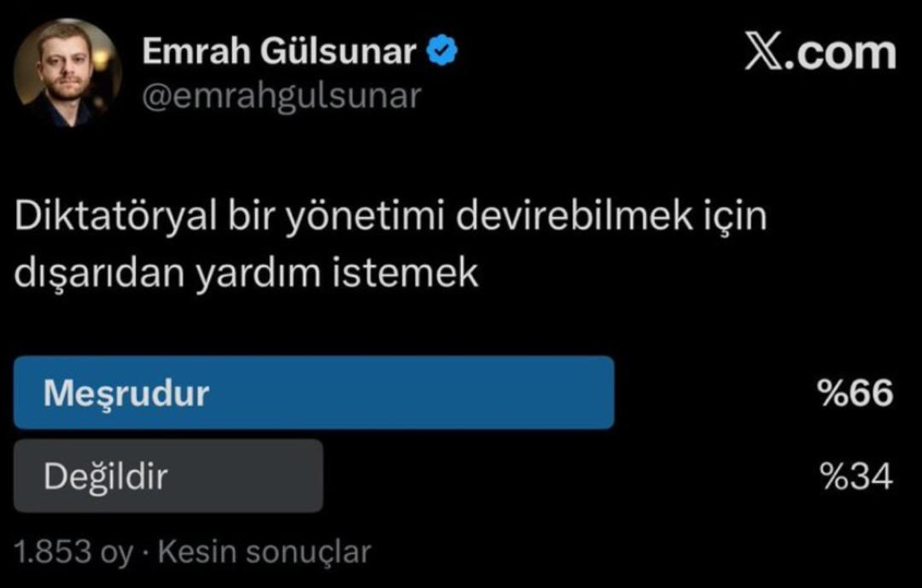Click "dışarıdan" on the second tweet line
This screenshot has width=922, height=588.
[99, 273]
